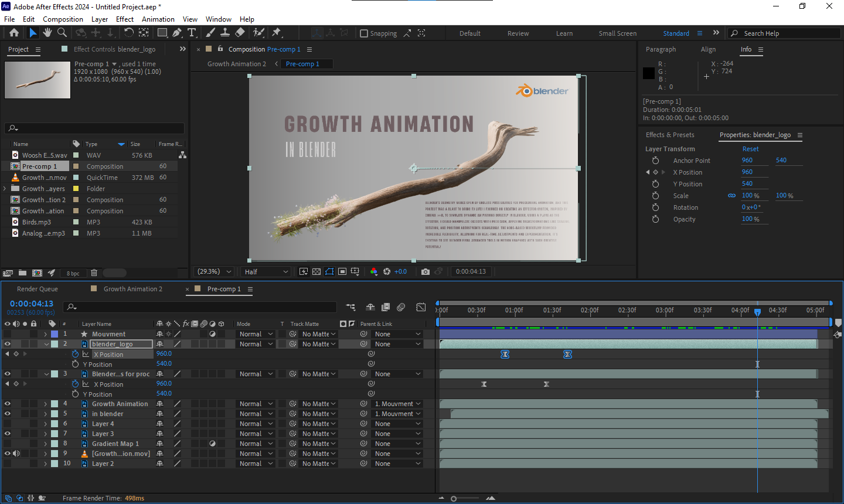Choose the Clone Stamp tool
This screenshot has height=504, width=844.
pos(224,33)
